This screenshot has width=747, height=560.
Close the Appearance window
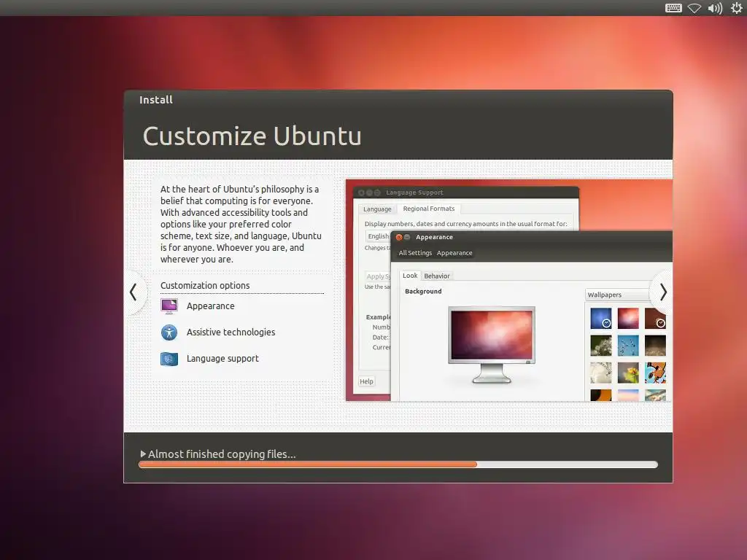coord(399,237)
